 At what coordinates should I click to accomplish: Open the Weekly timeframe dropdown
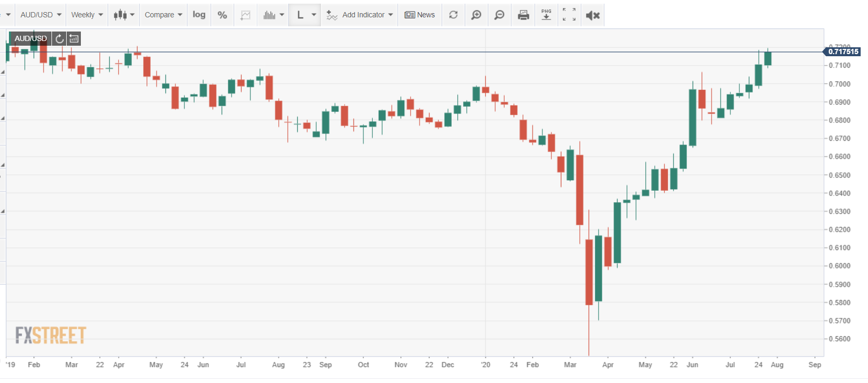(x=87, y=15)
